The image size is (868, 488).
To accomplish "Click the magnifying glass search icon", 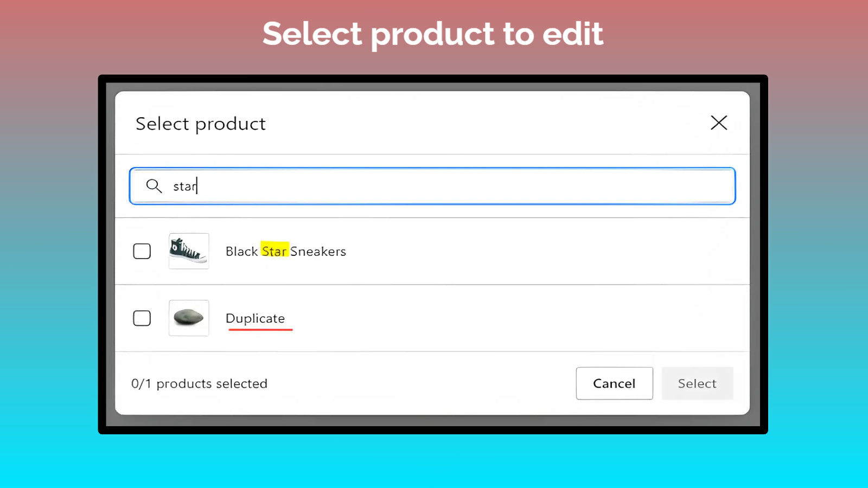I will [x=154, y=186].
